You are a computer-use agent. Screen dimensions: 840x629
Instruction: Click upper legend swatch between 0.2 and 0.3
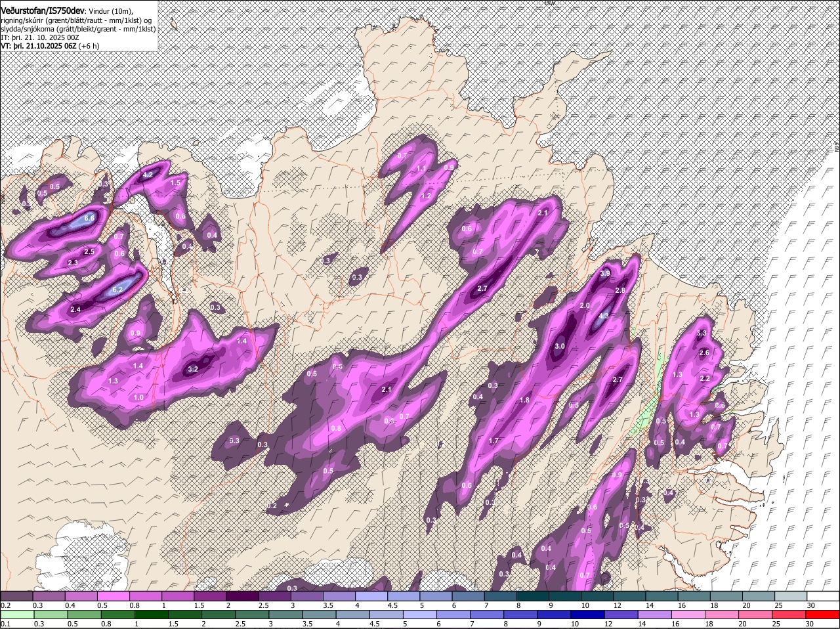(16, 596)
